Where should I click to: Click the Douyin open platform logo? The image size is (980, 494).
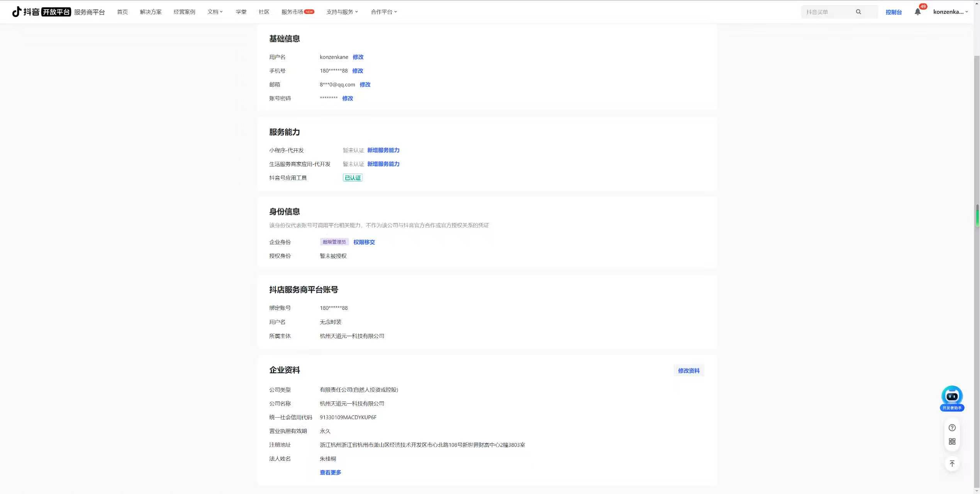pos(41,12)
